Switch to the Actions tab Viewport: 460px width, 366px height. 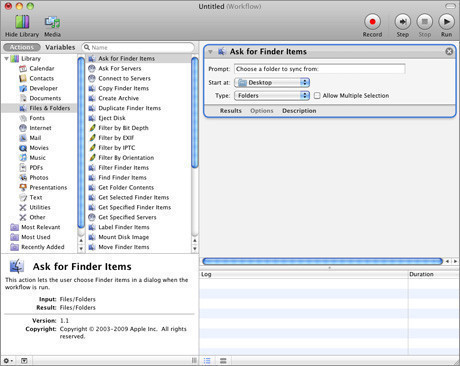coord(22,47)
